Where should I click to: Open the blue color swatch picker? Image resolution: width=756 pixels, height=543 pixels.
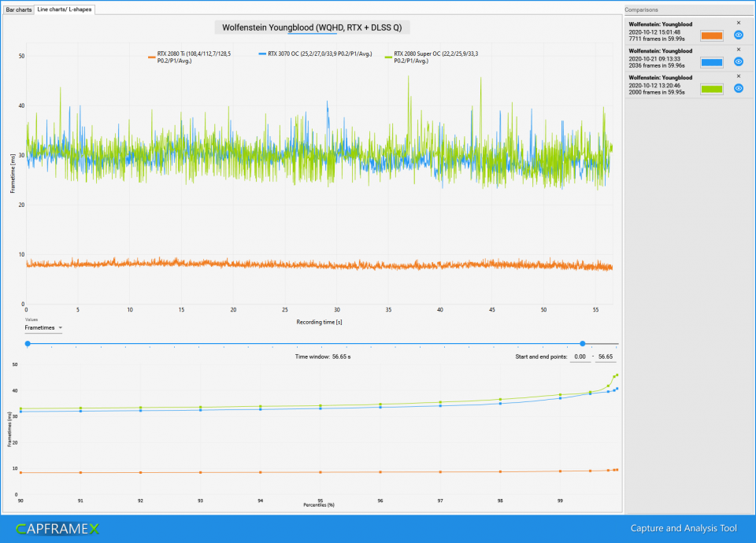point(712,62)
